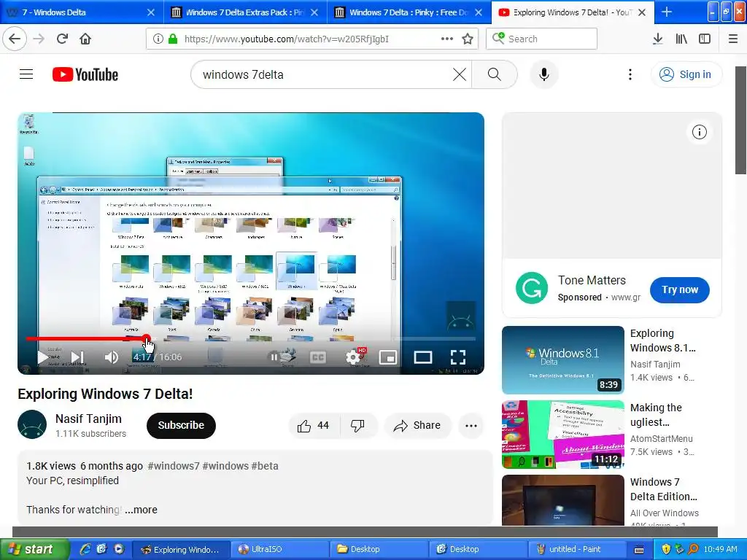Run YouTube search with magnifier button
The image size is (747, 560).
pos(495,74)
